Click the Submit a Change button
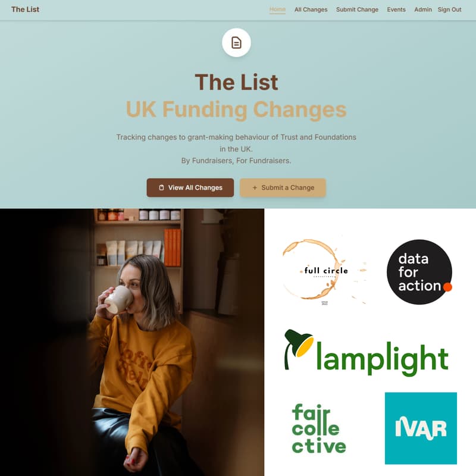The height and width of the screenshot is (476, 476). click(x=283, y=187)
